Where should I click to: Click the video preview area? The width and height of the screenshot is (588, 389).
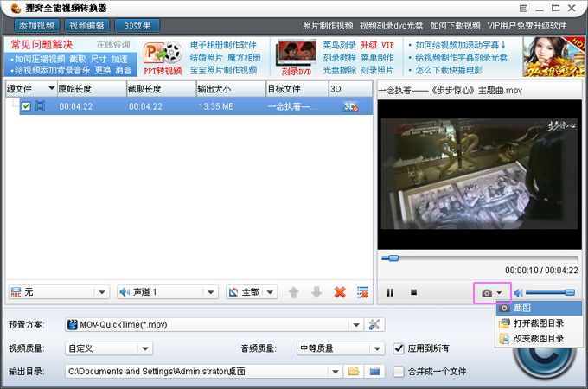coord(479,175)
